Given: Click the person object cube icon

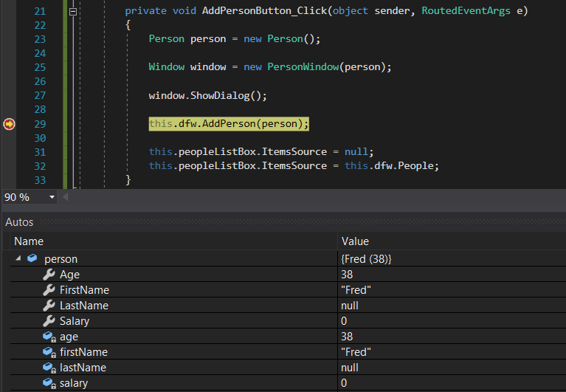Looking at the screenshot, I should tap(32, 258).
